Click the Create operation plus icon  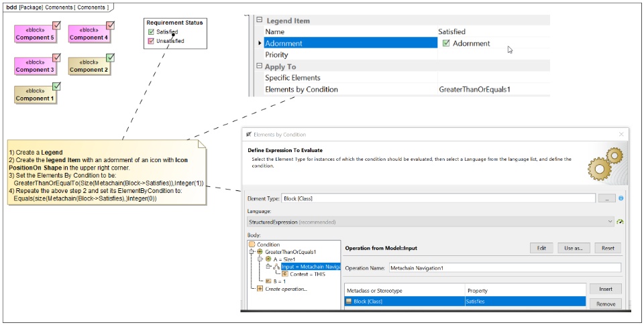[x=260, y=289]
